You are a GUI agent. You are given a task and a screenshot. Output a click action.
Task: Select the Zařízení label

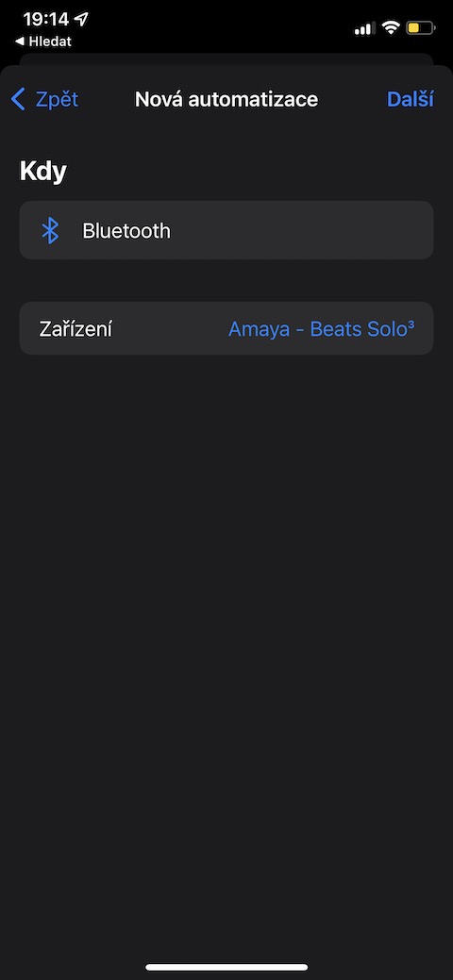tap(75, 329)
